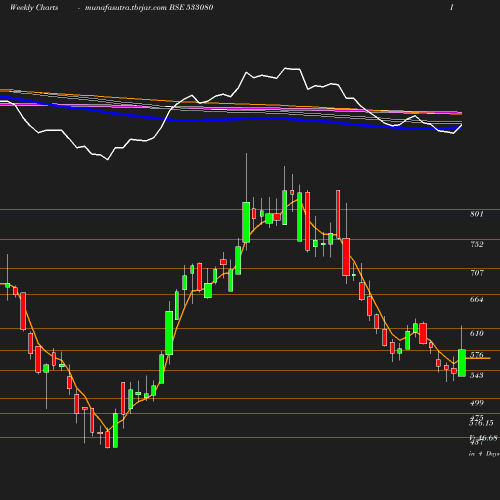Select the 499 price level label
500x500 pixels.
coord(477,403)
